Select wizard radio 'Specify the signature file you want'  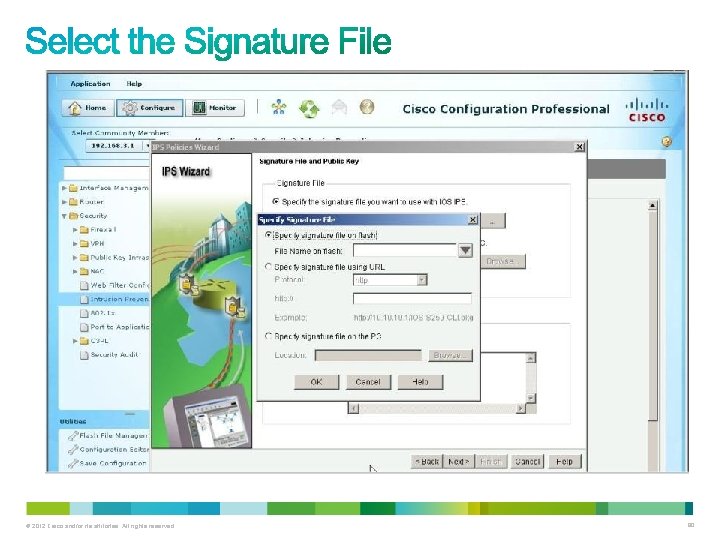click(276, 202)
